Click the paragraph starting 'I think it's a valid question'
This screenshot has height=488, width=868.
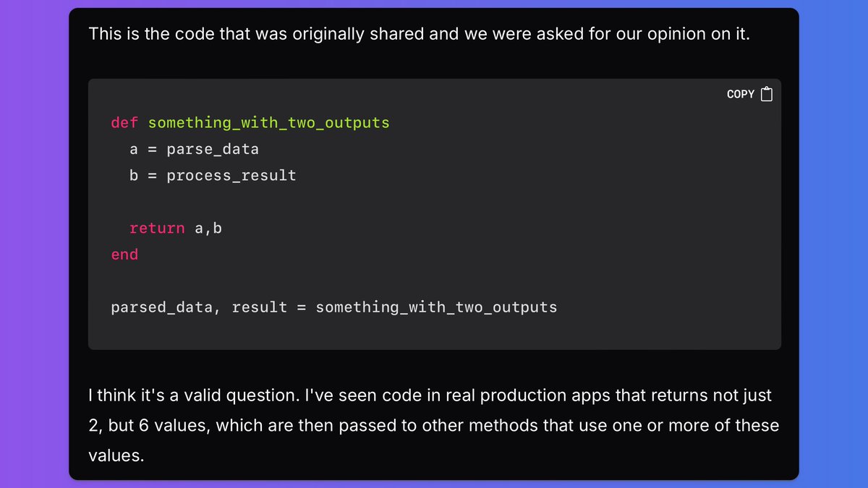click(434, 425)
